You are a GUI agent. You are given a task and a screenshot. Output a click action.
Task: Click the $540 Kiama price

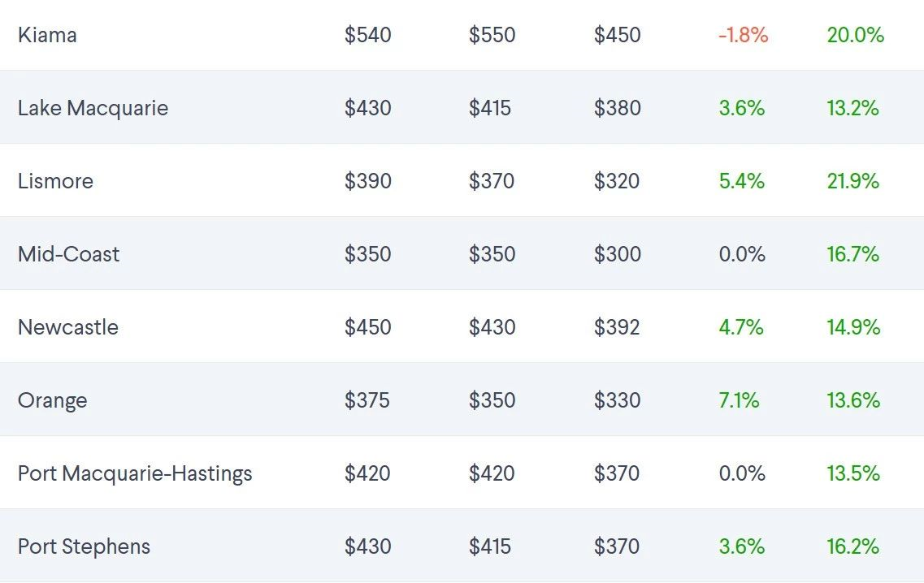tap(367, 35)
